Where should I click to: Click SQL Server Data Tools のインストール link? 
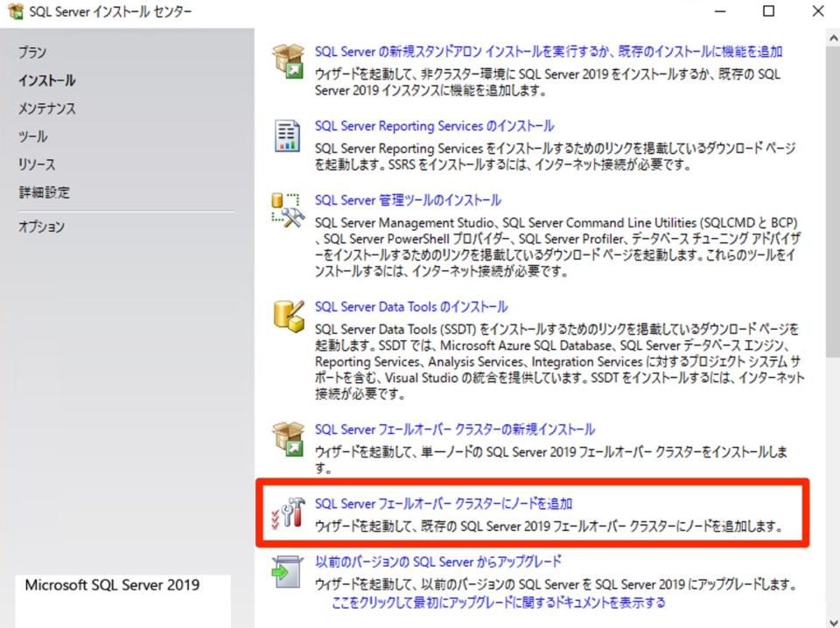(x=411, y=307)
